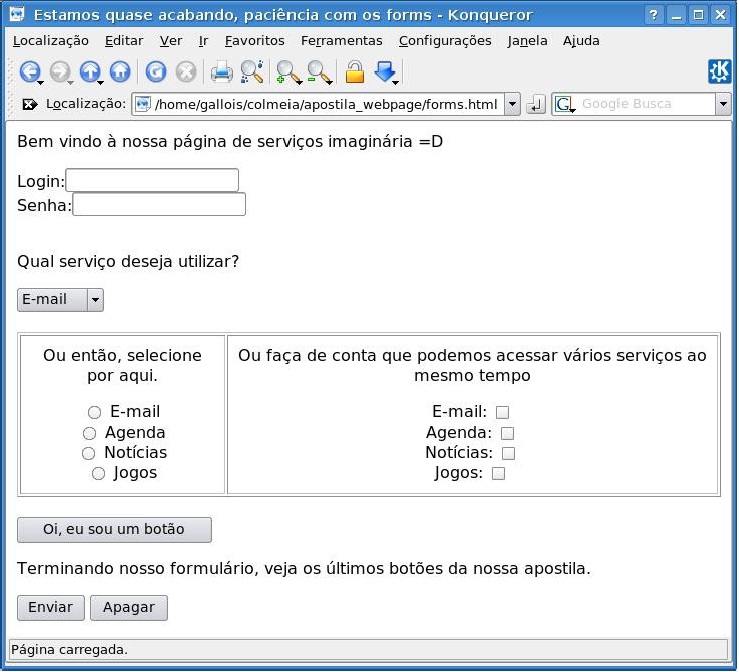Click the security padlock icon
This screenshot has width=739, height=672.
354,71
